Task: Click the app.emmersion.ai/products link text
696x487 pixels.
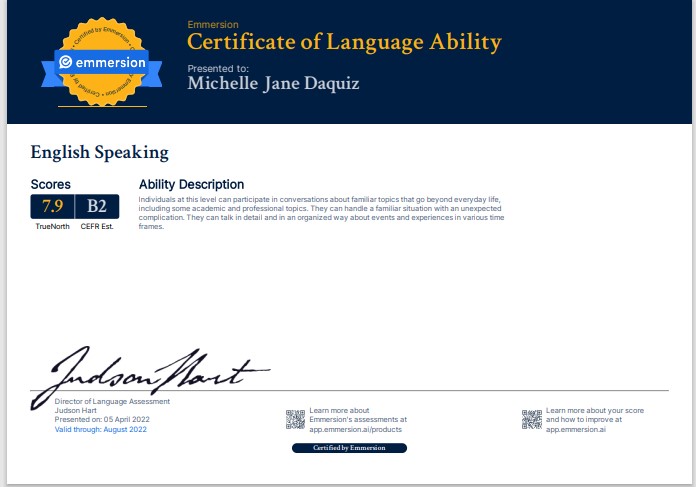Action: coord(356,429)
